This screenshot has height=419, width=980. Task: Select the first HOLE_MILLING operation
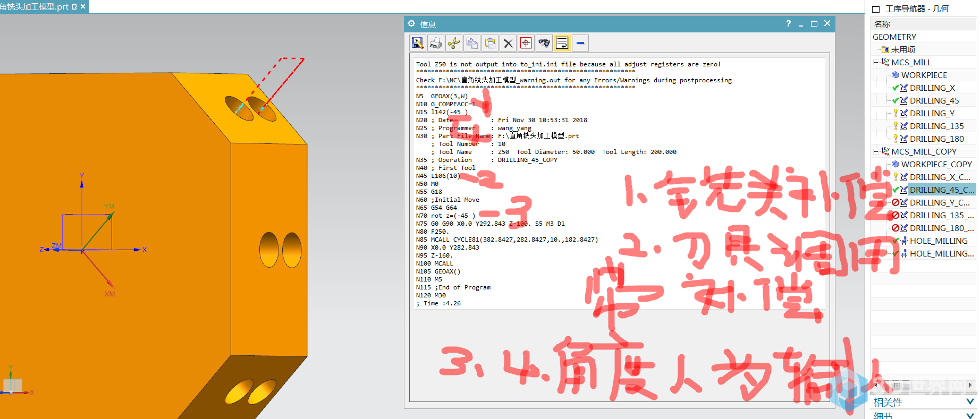click(939, 241)
